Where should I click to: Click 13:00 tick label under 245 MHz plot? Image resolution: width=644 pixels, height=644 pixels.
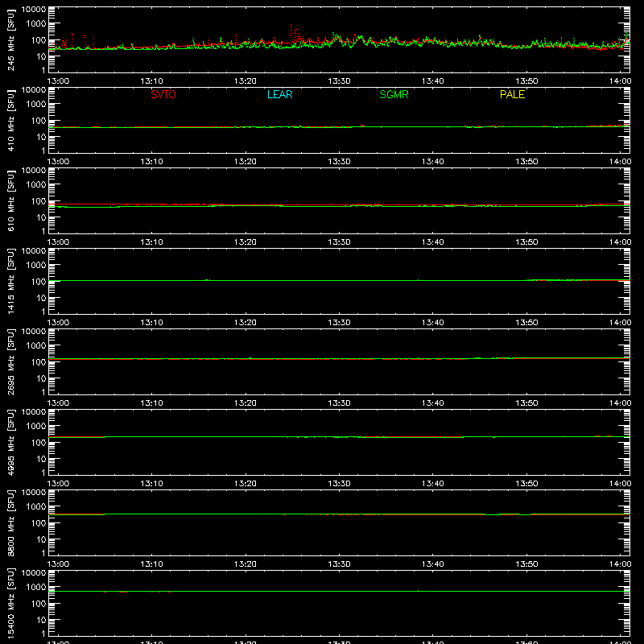(x=58, y=81)
